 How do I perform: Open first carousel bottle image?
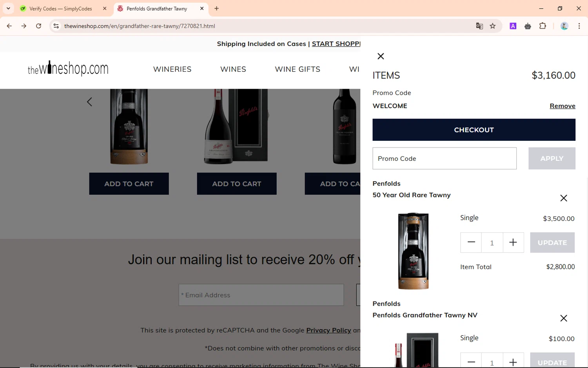[129, 126]
